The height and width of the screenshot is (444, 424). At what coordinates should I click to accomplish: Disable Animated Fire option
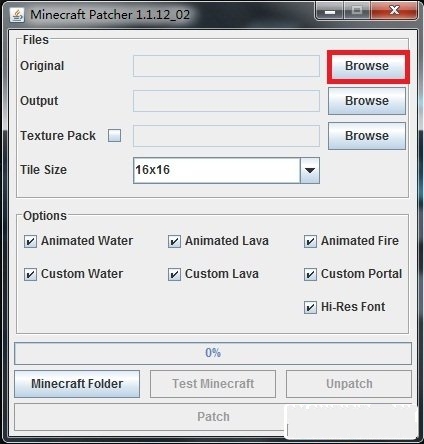[310, 241]
